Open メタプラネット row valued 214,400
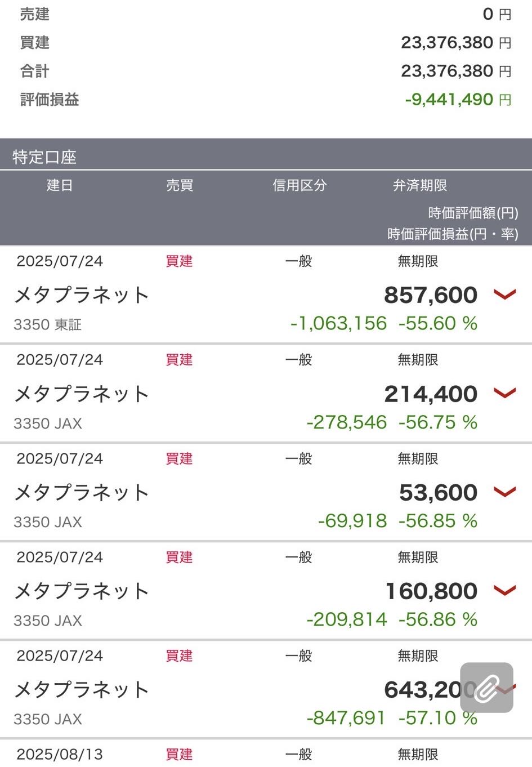This screenshot has width=532, height=767. [x=266, y=393]
